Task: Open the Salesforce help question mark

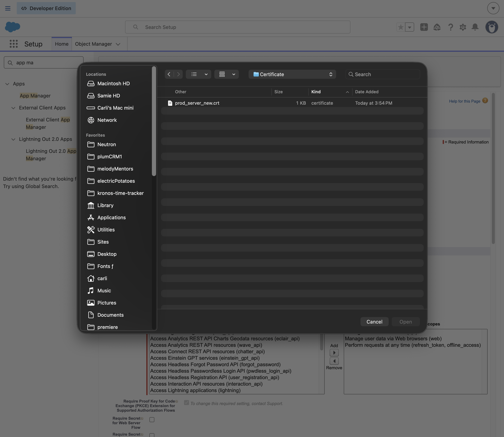Action: (450, 27)
